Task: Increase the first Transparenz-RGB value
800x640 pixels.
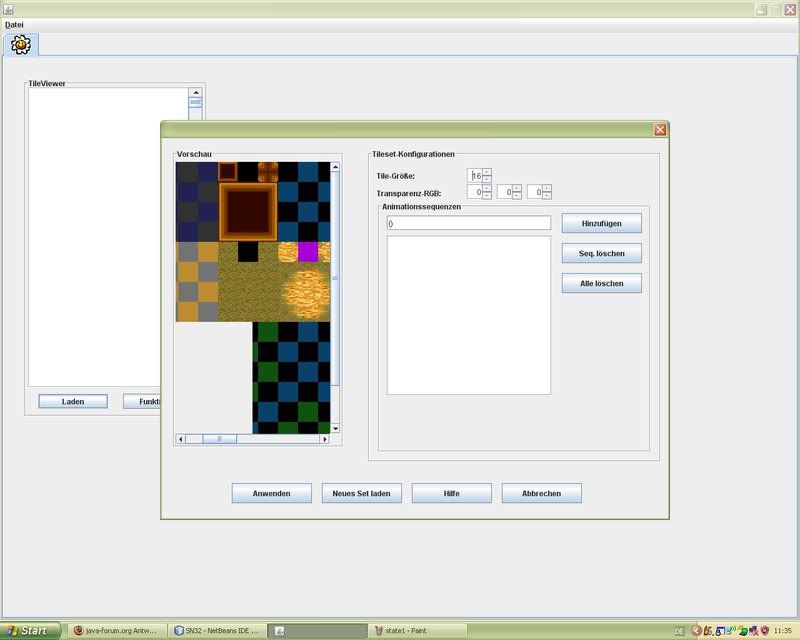Action: (487, 189)
